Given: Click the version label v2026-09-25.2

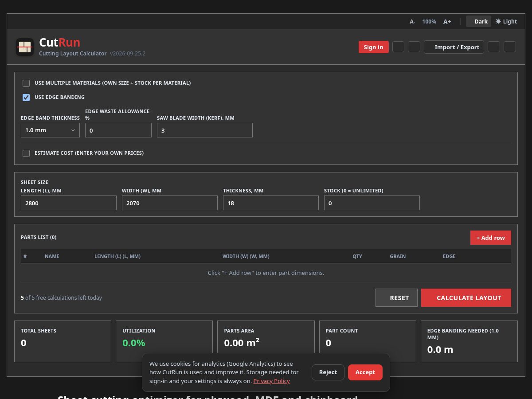Looking at the screenshot, I should pos(128,54).
